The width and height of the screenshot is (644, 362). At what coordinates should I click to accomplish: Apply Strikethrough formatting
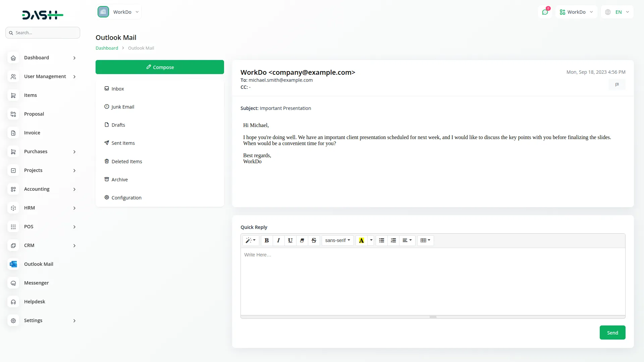(x=314, y=240)
